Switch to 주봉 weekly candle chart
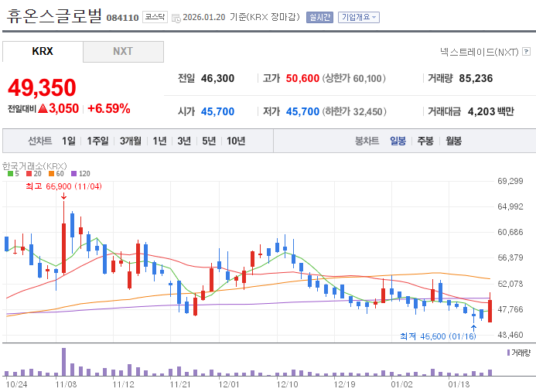Image resolution: width=536 pixels, height=392 pixels. [x=425, y=141]
